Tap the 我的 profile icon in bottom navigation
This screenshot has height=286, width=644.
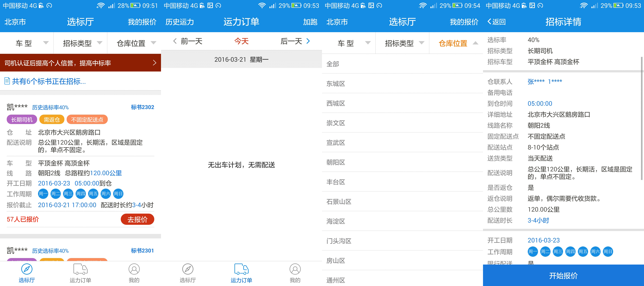[x=134, y=269]
